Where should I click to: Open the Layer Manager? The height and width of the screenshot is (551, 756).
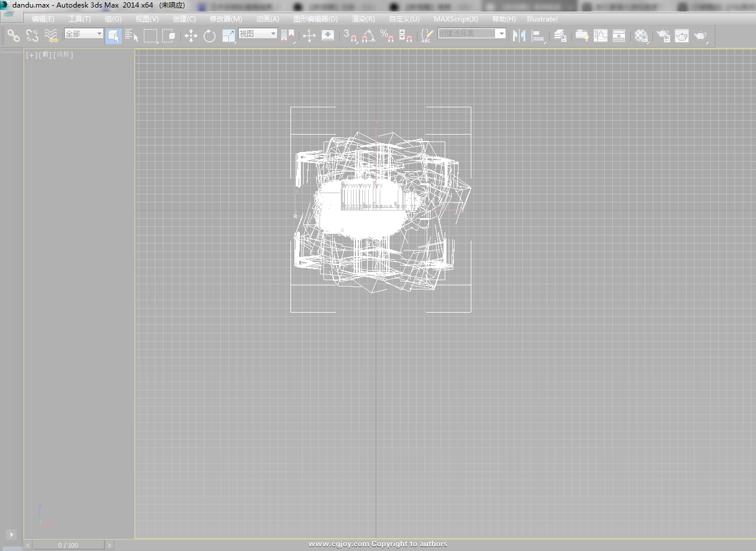pyautogui.click(x=560, y=36)
